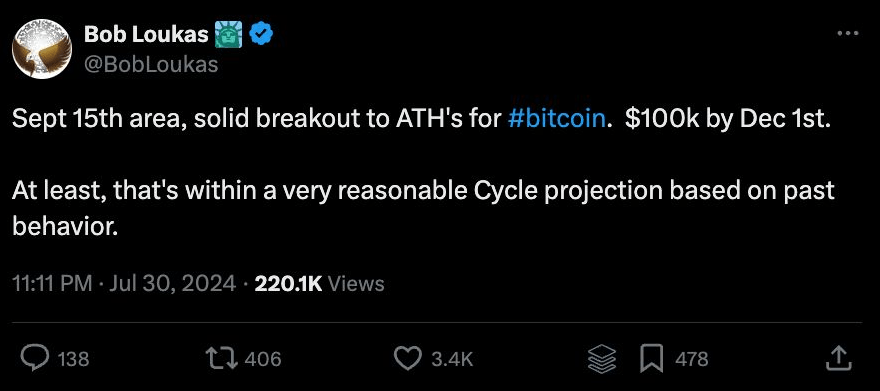Click the 3.4K likes count
Screen dimensions: 880x391
tap(452, 359)
